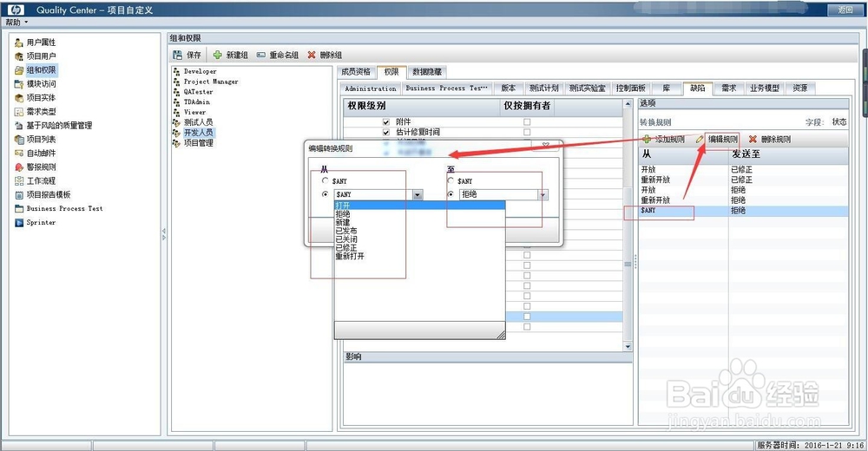Open the 帮助 menu dropdown
The width and height of the screenshot is (868, 451).
pos(16,23)
